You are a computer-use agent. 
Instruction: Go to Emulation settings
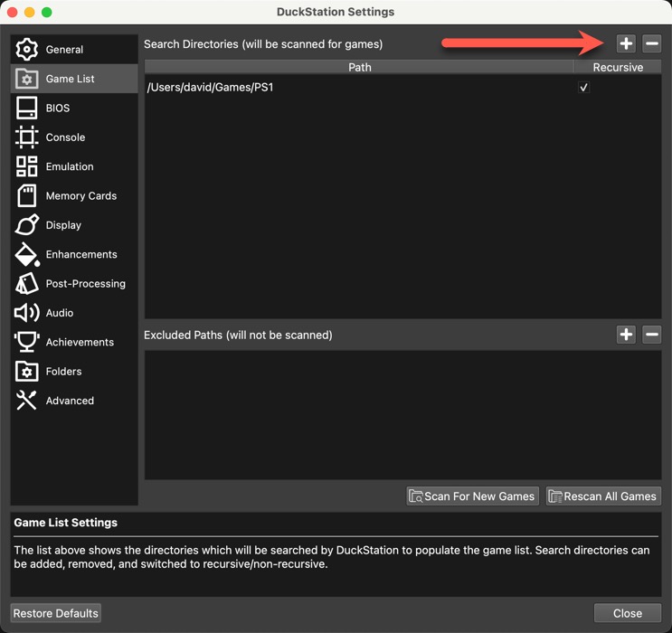point(74,166)
